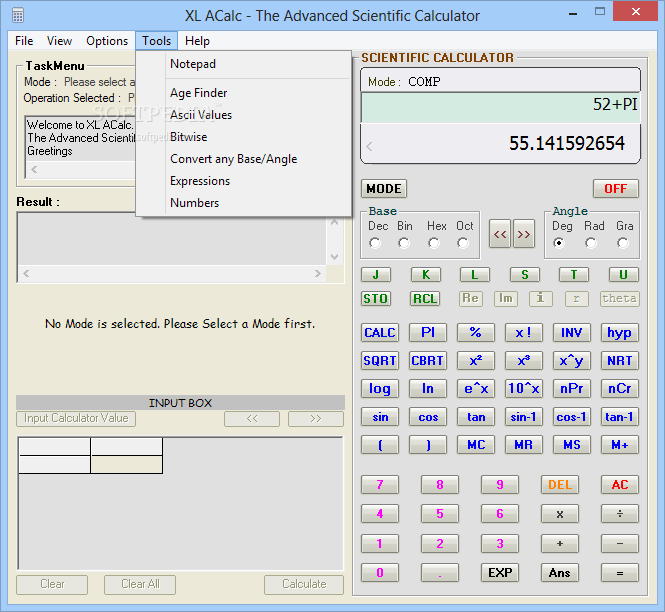Viewport: 665px width, 612px height.
Task: Switch angle unit to Rad
Action: pos(591,243)
